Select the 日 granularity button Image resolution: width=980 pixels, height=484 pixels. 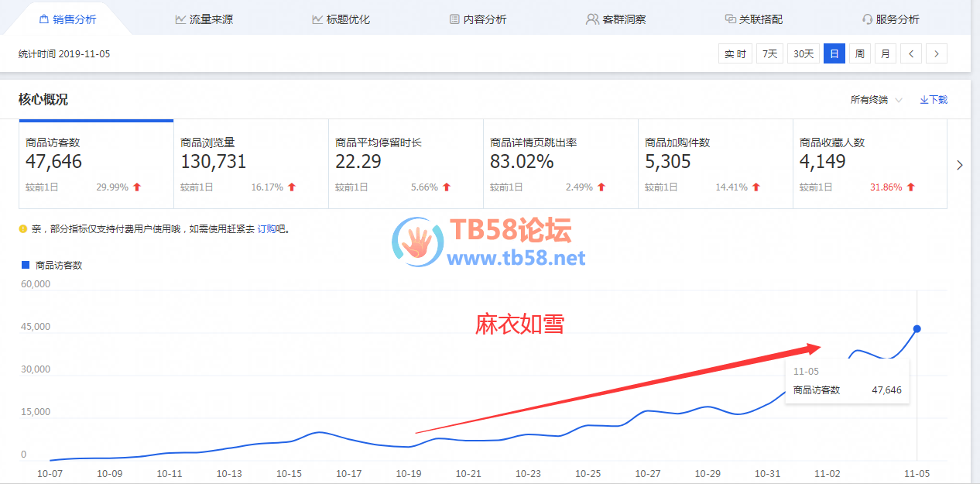coord(834,54)
